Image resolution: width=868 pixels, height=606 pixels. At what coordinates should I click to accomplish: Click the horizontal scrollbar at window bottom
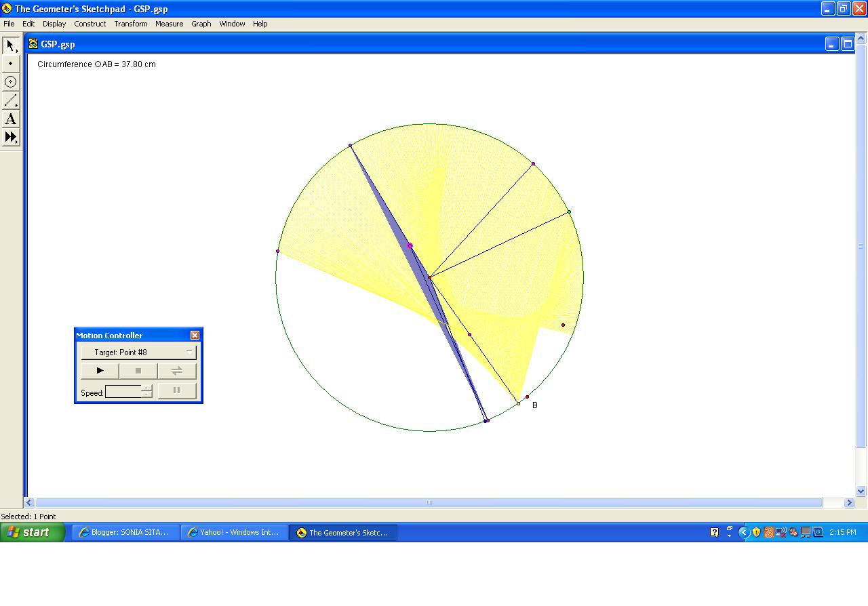[x=429, y=502]
